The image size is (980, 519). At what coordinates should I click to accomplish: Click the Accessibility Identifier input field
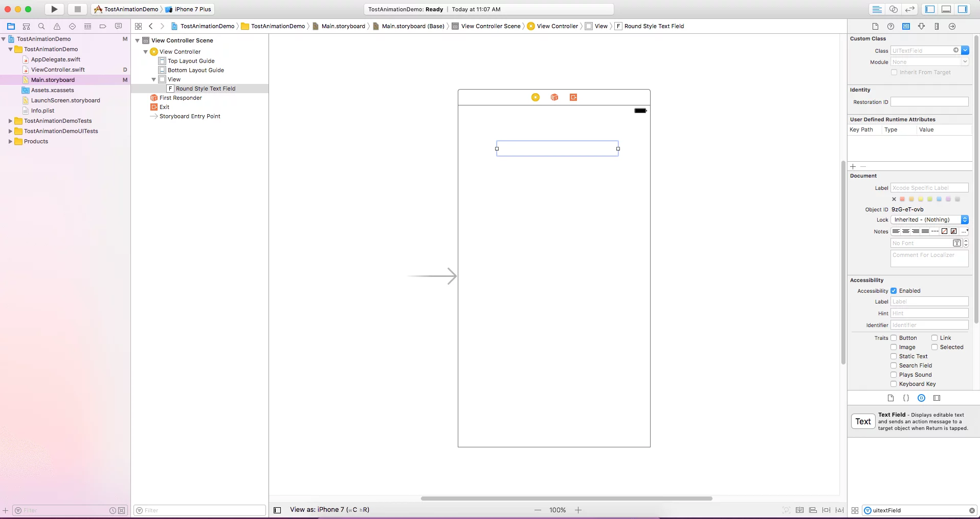pyautogui.click(x=929, y=325)
